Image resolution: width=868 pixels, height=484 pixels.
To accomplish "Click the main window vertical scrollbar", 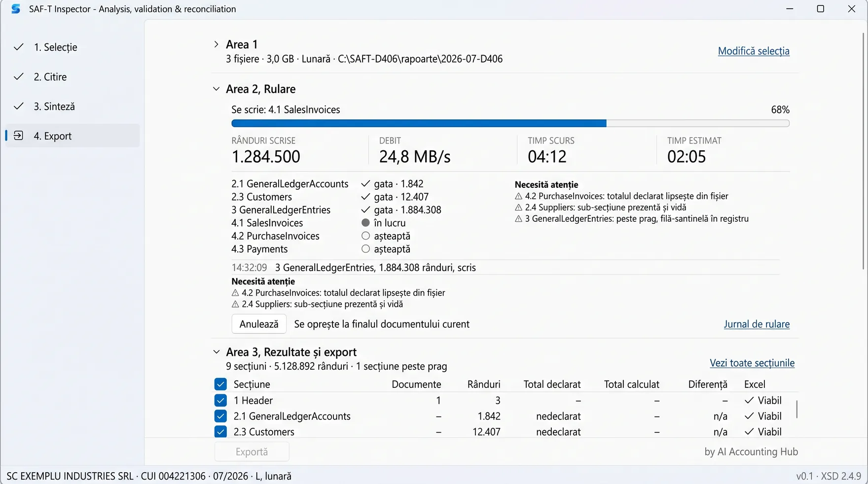I will pos(864,151).
